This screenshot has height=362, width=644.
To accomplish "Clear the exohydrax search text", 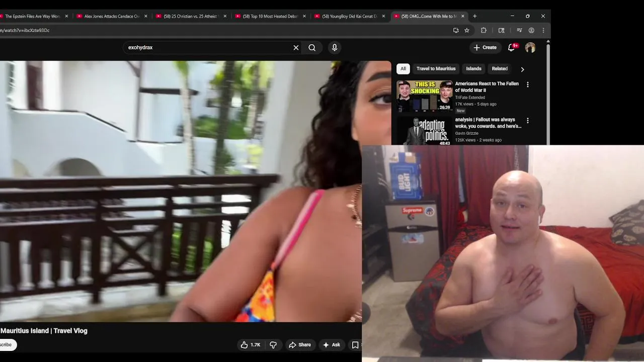I will [296, 48].
